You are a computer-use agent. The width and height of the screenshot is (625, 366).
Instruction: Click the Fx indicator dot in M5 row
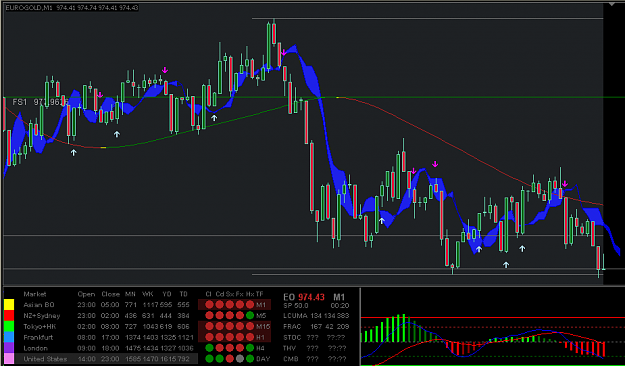(240, 316)
